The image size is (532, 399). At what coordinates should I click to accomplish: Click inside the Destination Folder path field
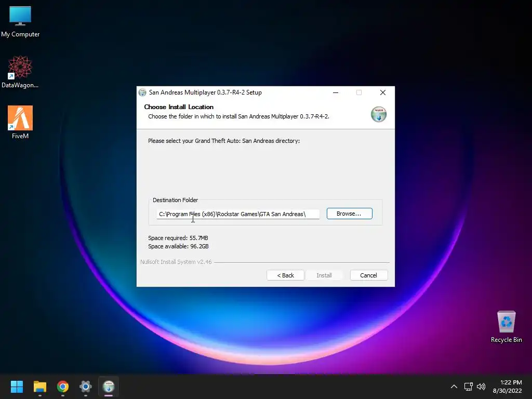point(238,214)
